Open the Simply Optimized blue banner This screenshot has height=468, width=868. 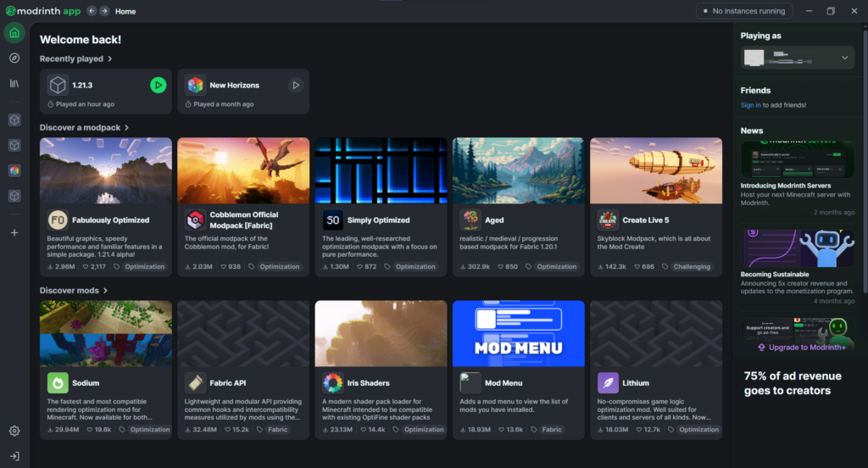[381, 170]
